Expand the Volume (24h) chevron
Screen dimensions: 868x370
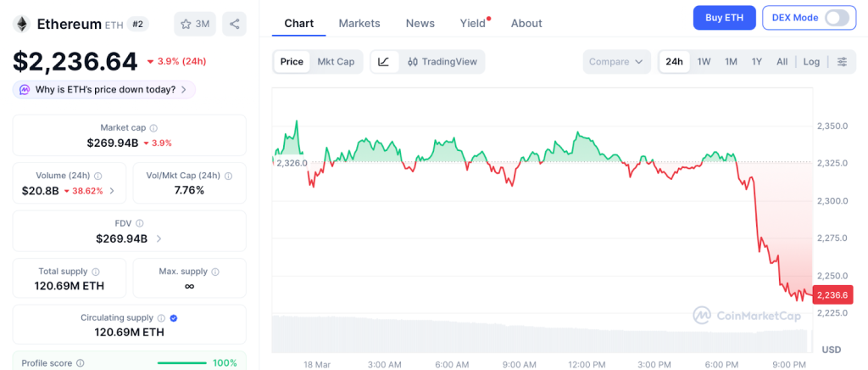112,191
